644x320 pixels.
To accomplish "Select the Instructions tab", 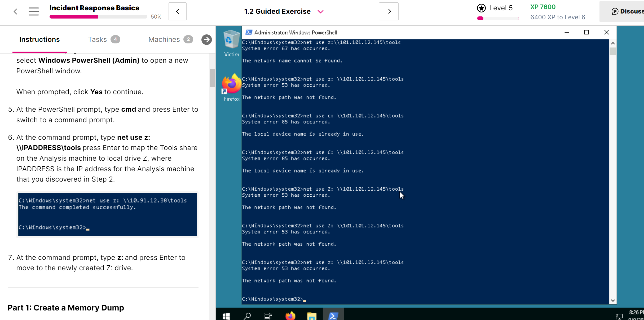I will click(39, 39).
